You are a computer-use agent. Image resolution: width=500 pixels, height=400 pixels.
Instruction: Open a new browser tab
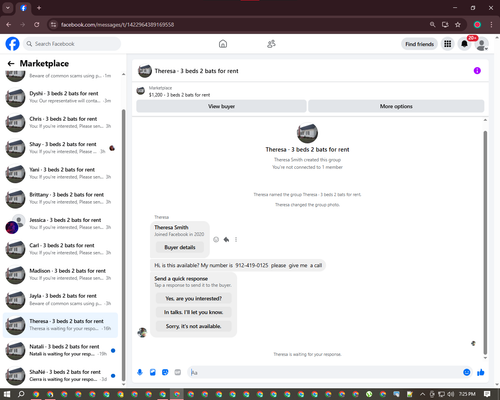click(39, 8)
